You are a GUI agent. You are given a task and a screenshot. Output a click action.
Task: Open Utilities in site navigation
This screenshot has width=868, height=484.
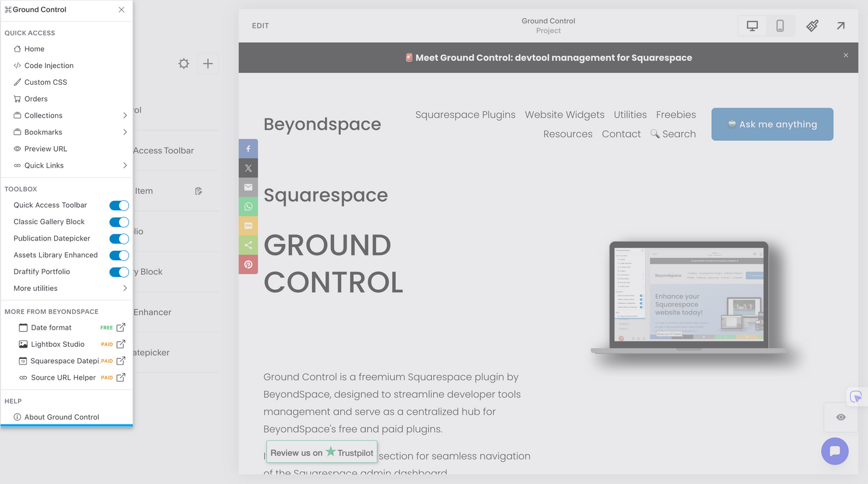[630, 115]
